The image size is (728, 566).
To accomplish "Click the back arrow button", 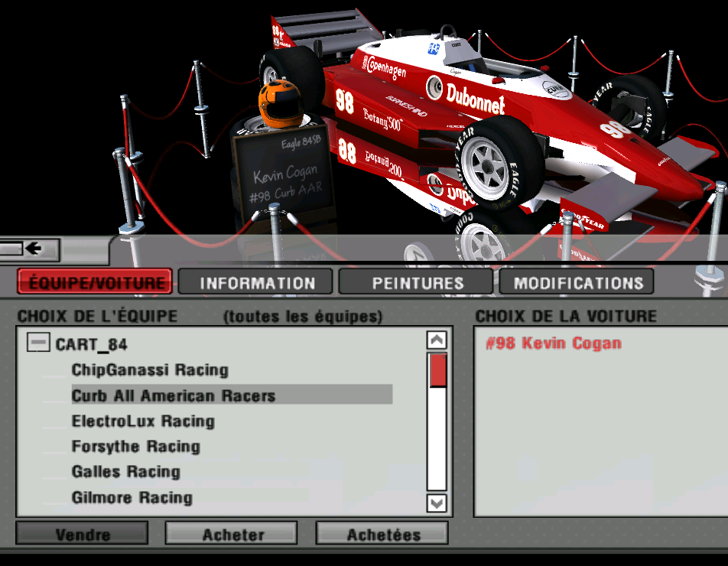I will tap(30, 249).
